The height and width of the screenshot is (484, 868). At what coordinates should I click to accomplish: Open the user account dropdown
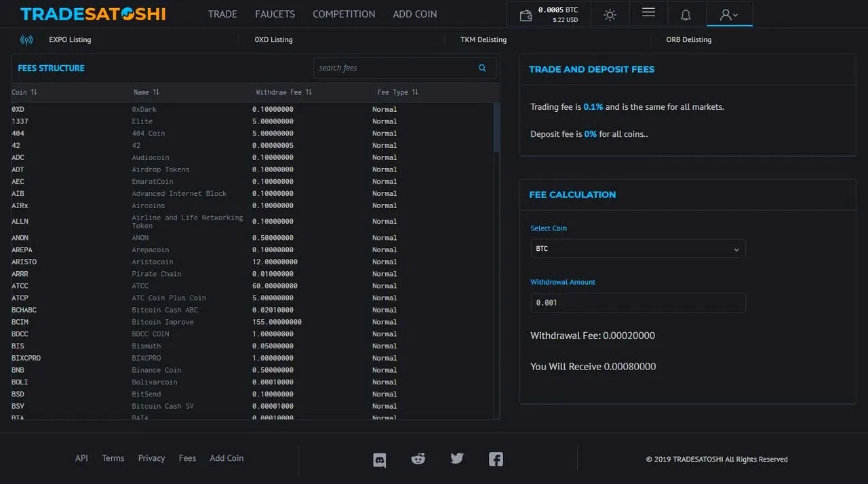(729, 14)
